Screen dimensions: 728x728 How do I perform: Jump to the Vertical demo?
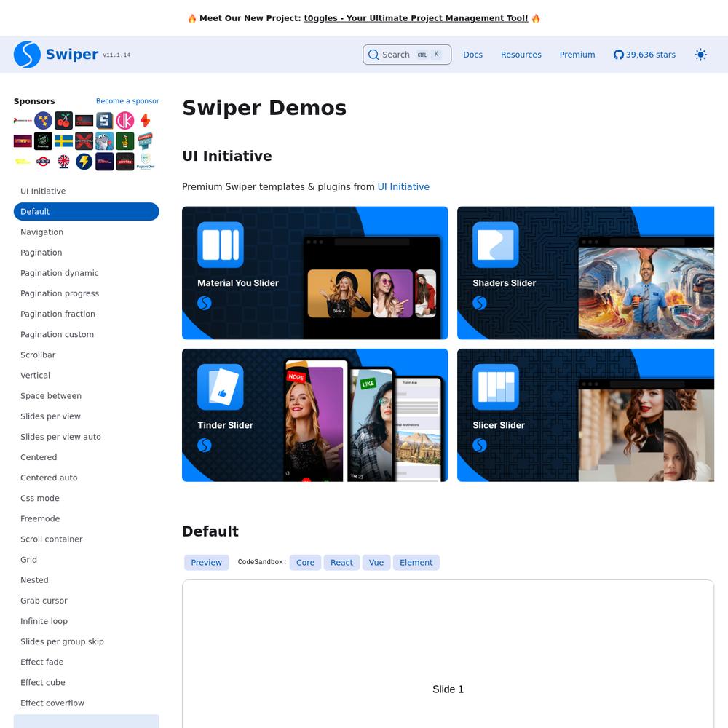87,375
